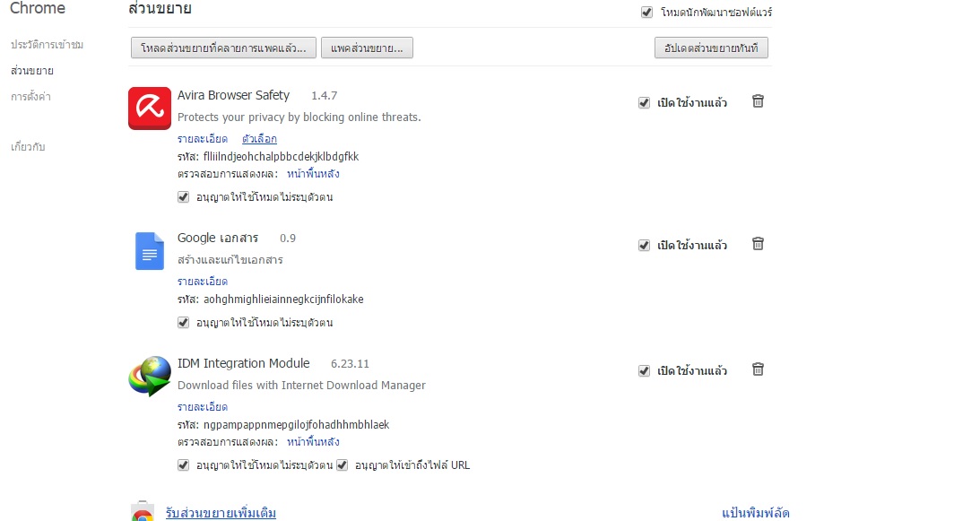This screenshot has height=521, width=980.
Task: Click โหลดส่วนขยายที่คลายการแพคแล้ว button
Action: point(223,48)
